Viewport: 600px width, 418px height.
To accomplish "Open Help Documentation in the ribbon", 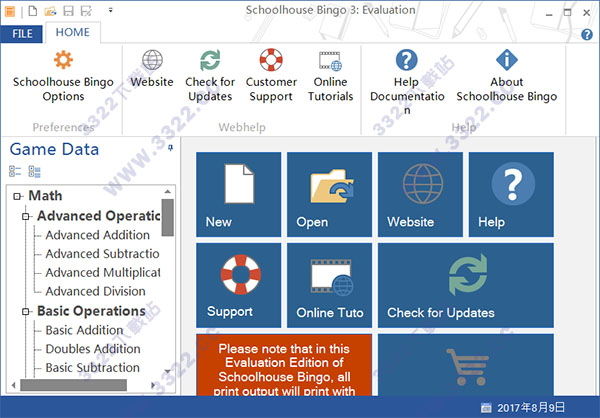I will point(407,82).
